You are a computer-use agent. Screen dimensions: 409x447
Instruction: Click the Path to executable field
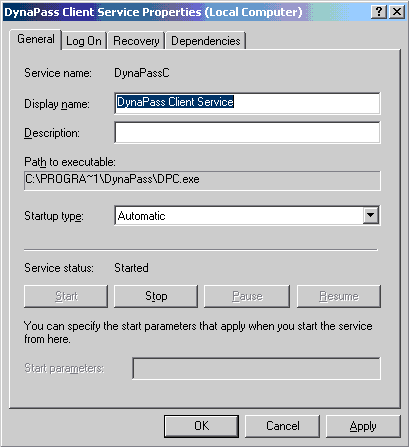tap(202, 180)
